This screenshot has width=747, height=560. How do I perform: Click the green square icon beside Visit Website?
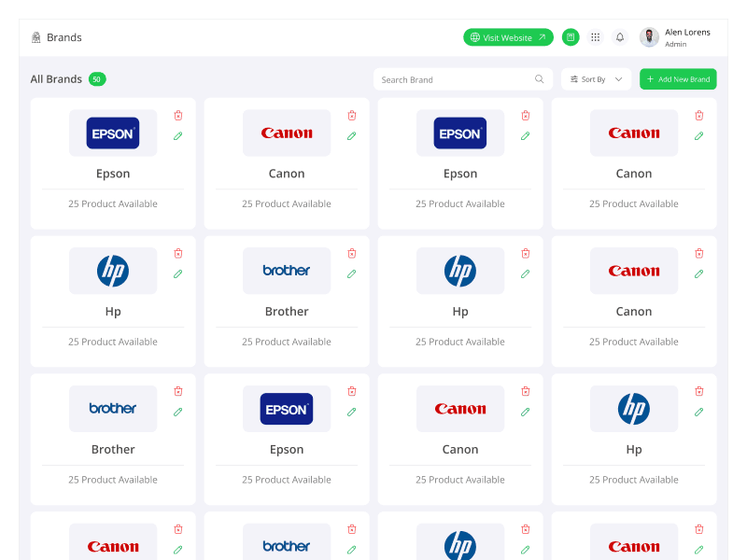tap(571, 37)
